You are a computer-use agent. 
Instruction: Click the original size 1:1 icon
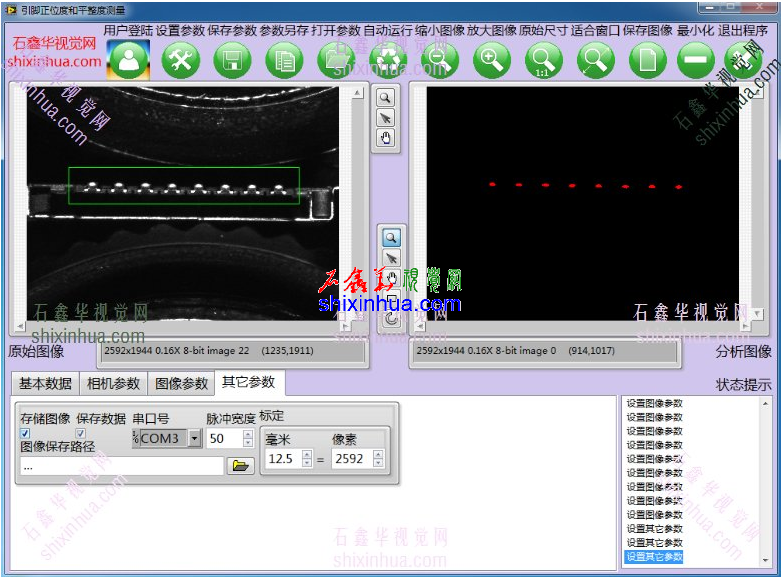[x=543, y=60]
